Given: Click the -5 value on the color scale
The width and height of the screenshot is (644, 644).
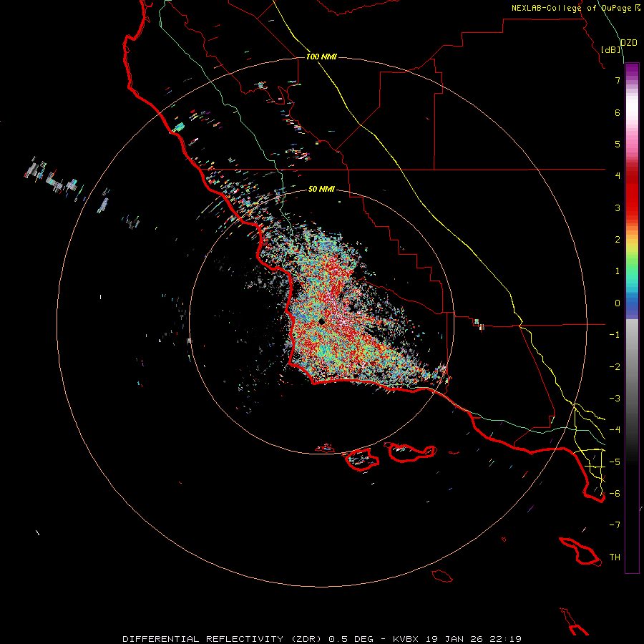Looking at the screenshot, I should pos(615,462).
